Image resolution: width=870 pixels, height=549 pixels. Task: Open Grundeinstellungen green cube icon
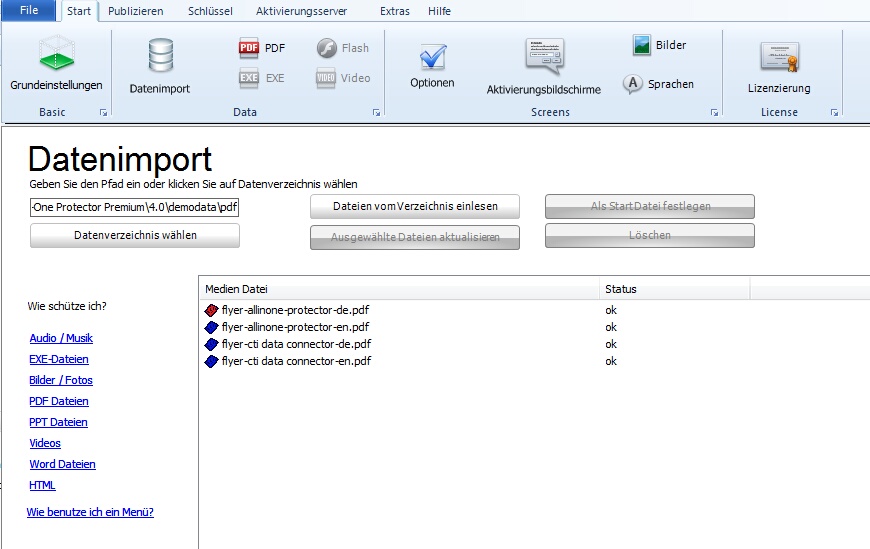click(57, 53)
